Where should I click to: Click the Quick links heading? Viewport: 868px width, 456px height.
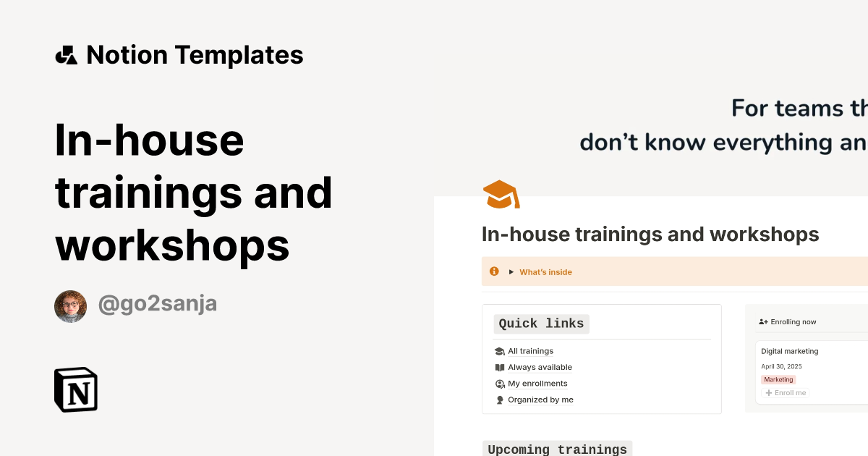pyautogui.click(x=541, y=324)
